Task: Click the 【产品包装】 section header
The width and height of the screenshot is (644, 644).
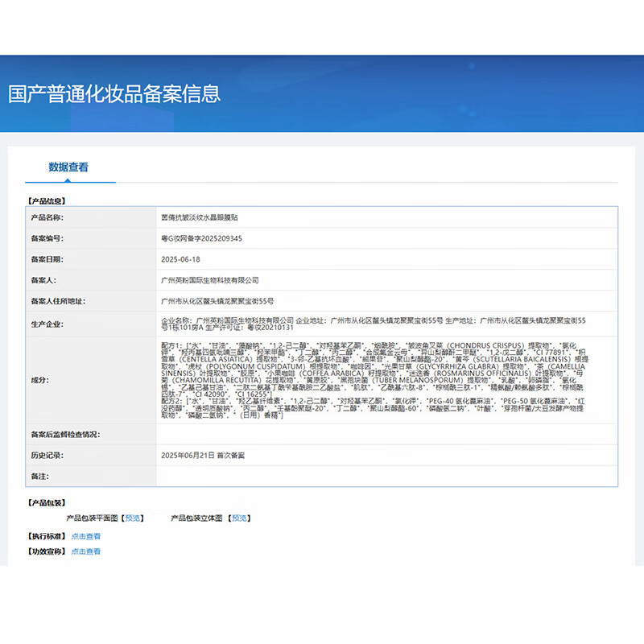Action: [x=46, y=502]
